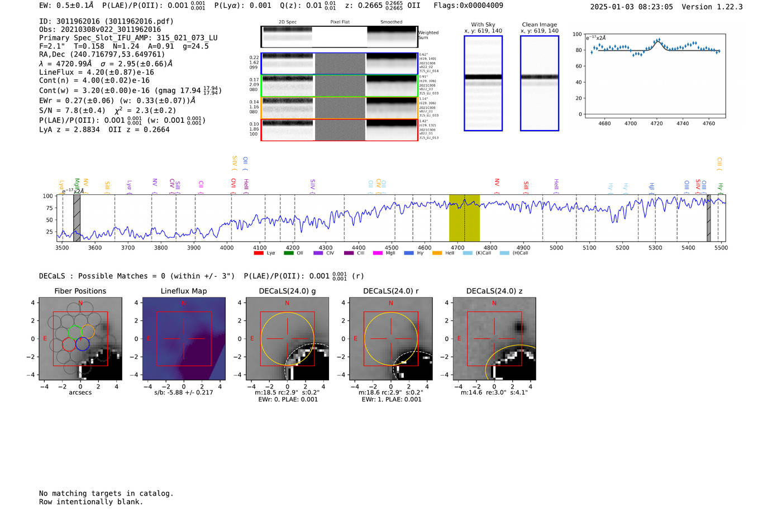Viewport: 782px width, 532px height.
Task: Click the s/b: -5.88 +/- 0.217 caption
Action: (184, 392)
